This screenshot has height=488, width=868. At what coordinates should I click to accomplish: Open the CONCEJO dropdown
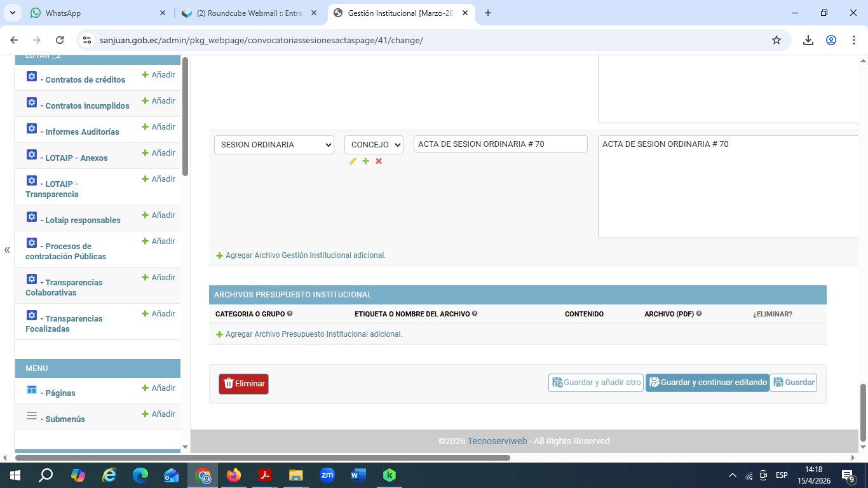tap(374, 145)
